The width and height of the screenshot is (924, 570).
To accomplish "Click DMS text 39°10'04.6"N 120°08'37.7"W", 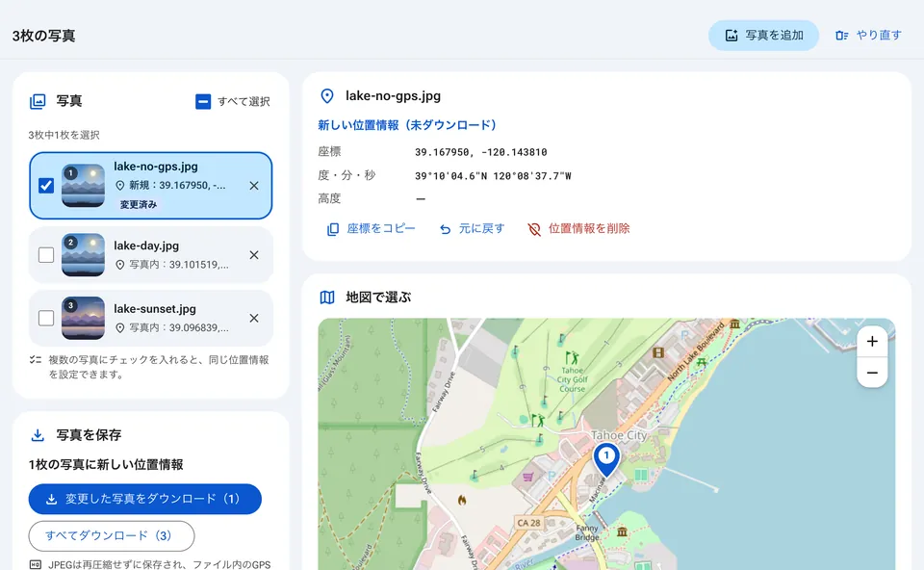I will click(493, 175).
